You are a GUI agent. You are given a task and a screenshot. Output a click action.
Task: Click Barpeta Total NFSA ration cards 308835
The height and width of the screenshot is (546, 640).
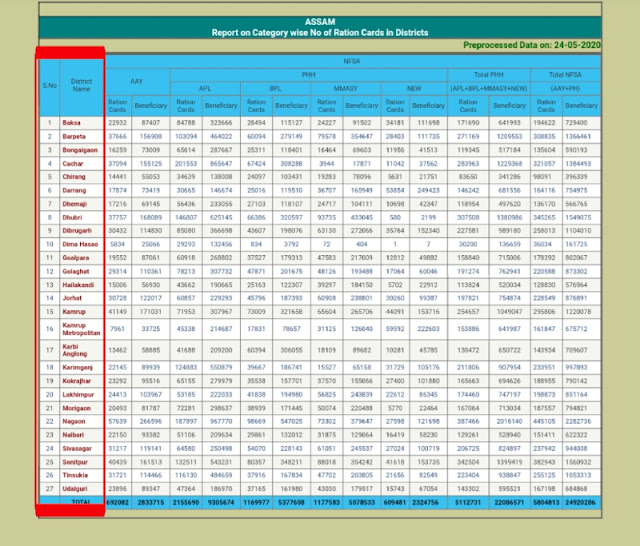click(544, 136)
